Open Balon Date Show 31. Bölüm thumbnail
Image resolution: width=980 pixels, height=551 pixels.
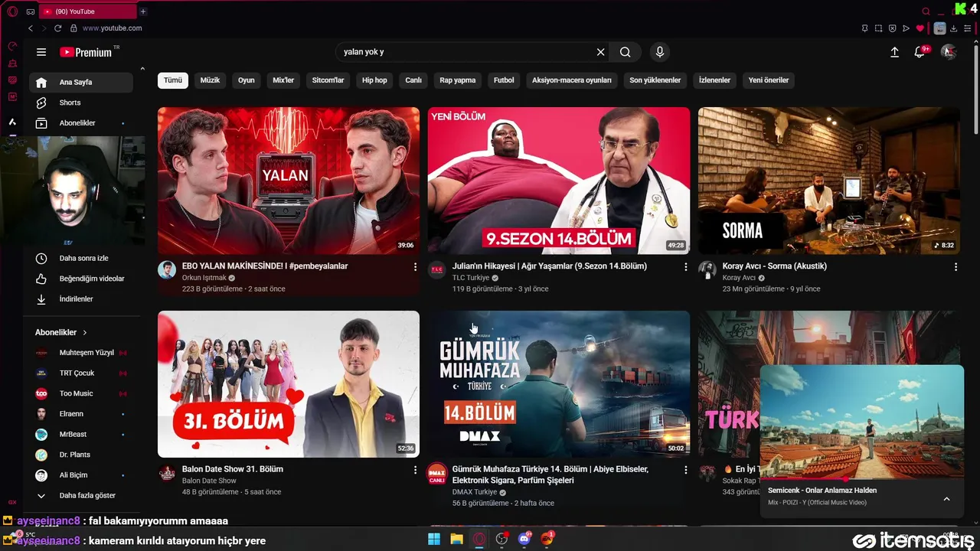[x=289, y=384]
